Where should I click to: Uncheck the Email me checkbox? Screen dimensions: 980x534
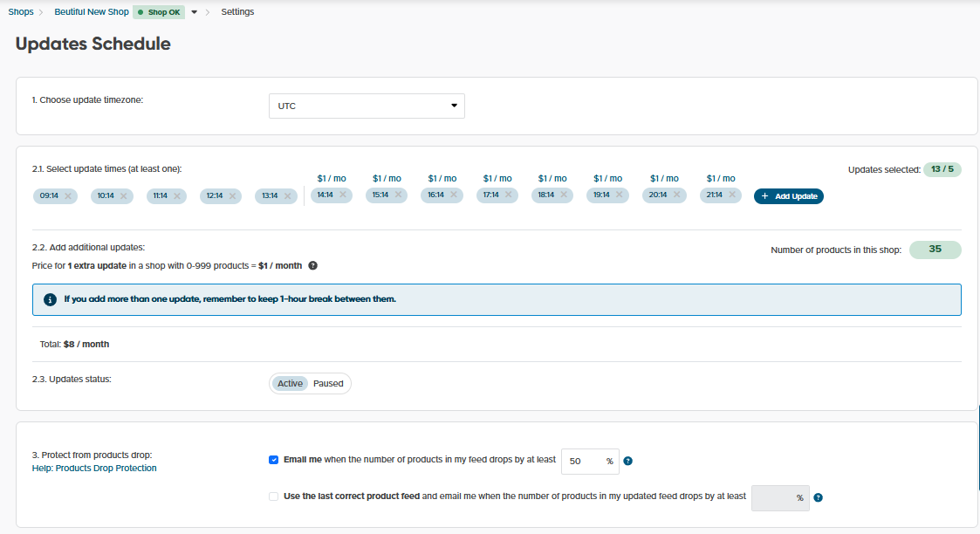tap(274, 460)
